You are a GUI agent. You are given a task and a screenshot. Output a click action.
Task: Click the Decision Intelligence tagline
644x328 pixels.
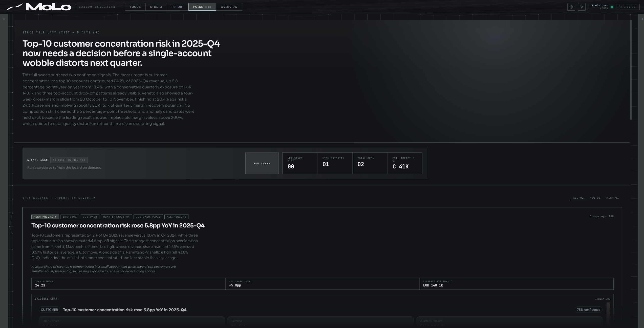point(97,7)
